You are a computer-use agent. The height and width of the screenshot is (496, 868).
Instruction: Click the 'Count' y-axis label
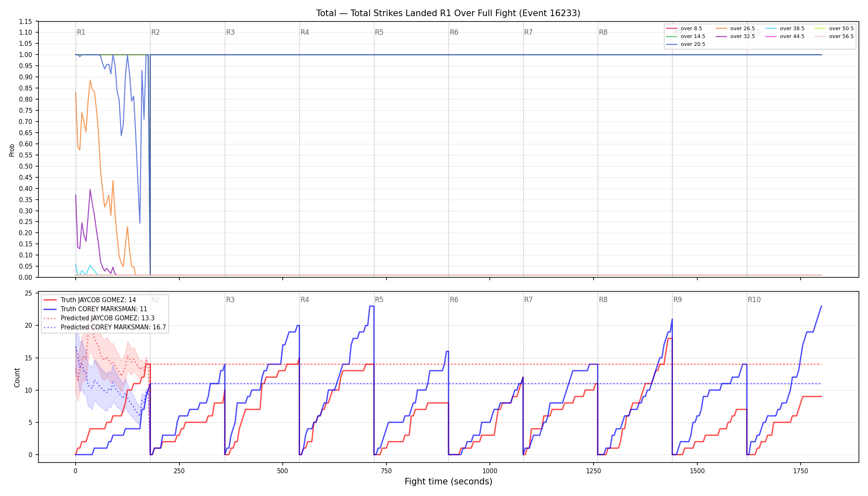(x=17, y=377)
